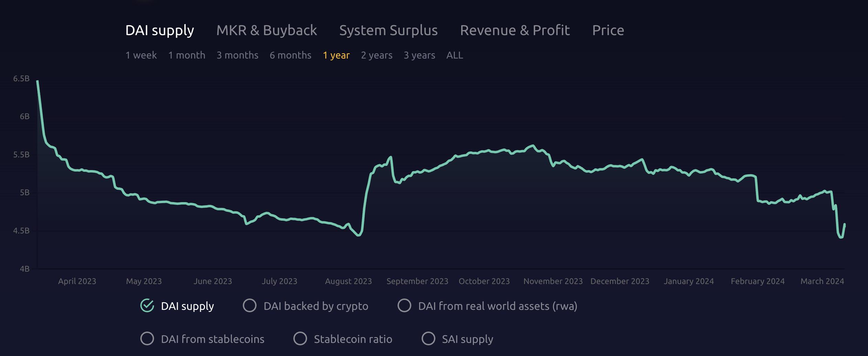
Task: Select the Revenue & Profit tab
Action: click(515, 30)
